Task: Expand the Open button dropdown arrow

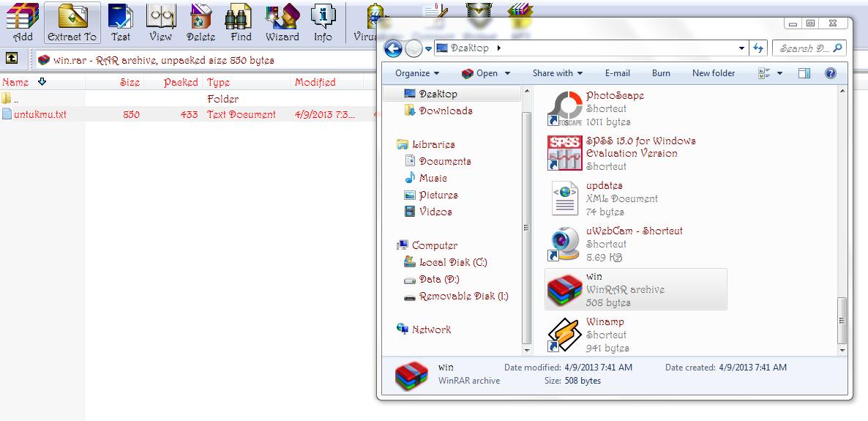Action: coord(507,73)
